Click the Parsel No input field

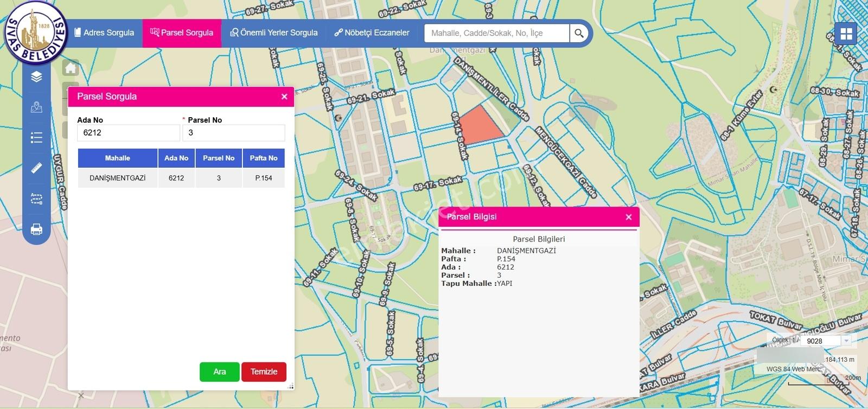pyautogui.click(x=234, y=132)
